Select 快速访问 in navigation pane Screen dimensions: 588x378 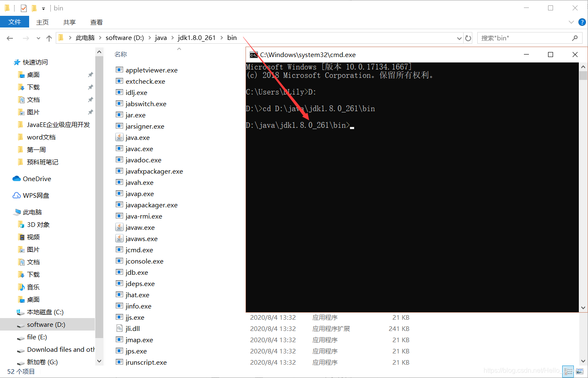(35, 62)
